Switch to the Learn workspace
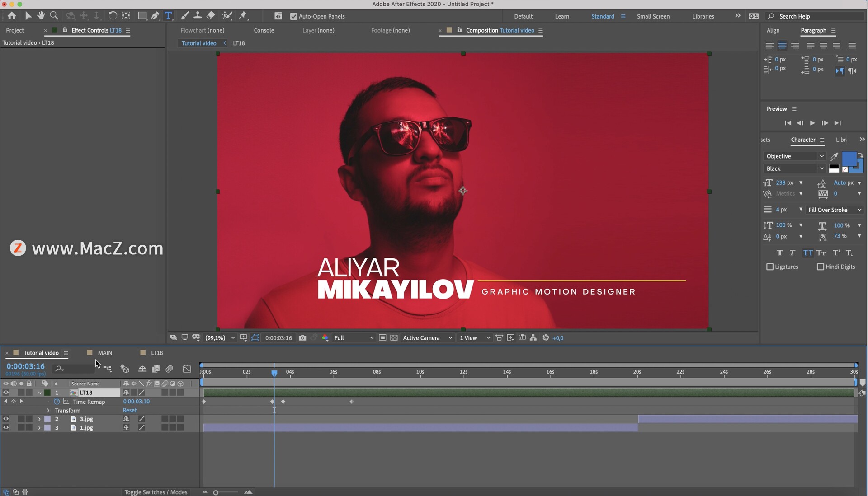Screen dimensions: 868x496 (x=562, y=16)
